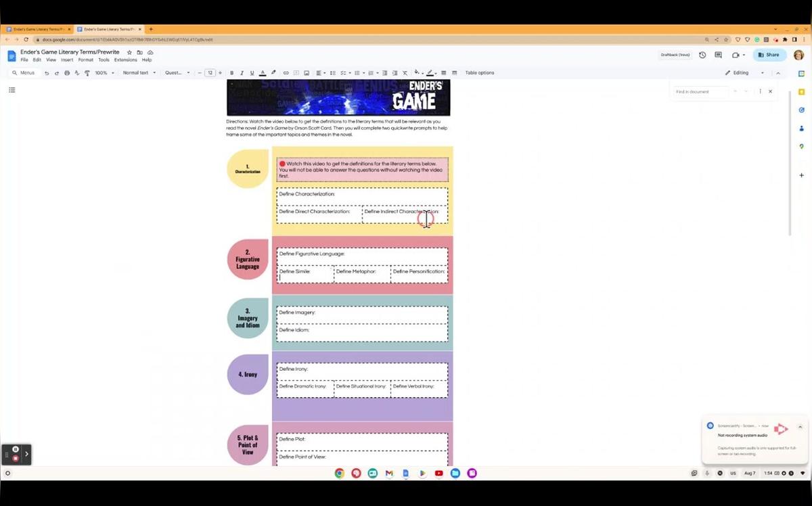The width and height of the screenshot is (812, 506).
Task: Star the document with the star icon
Action: tap(129, 52)
